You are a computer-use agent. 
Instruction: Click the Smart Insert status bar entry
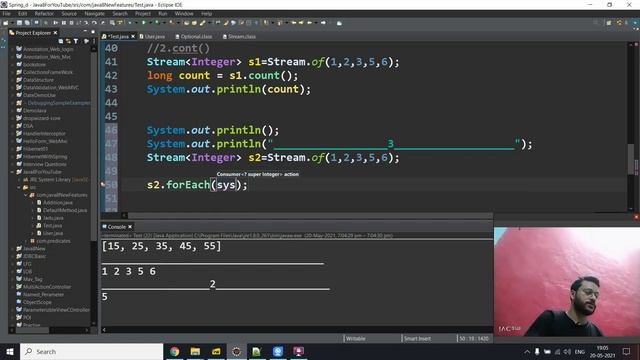point(417,338)
